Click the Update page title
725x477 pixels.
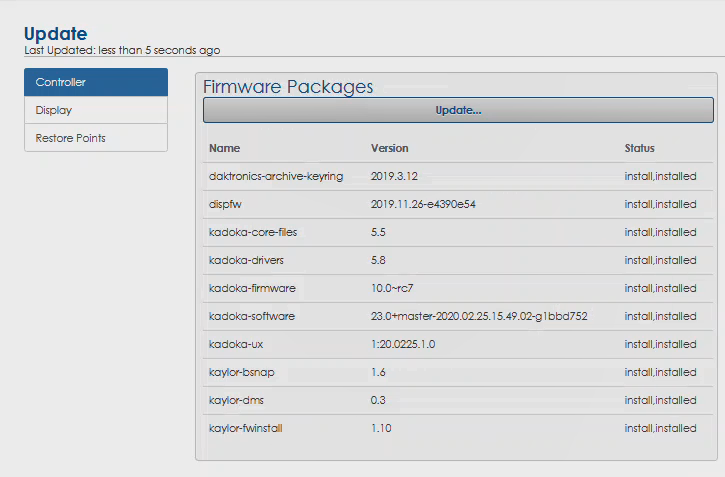tap(55, 34)
